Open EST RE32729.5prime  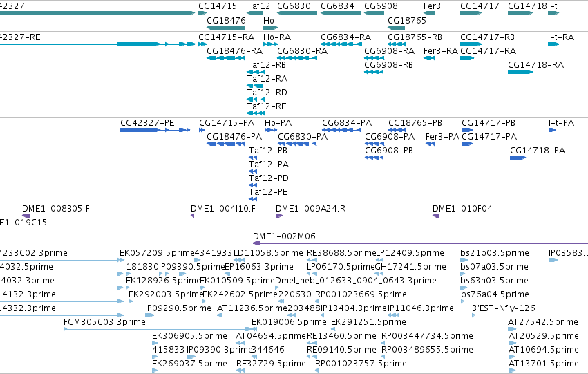click(271, 363)
